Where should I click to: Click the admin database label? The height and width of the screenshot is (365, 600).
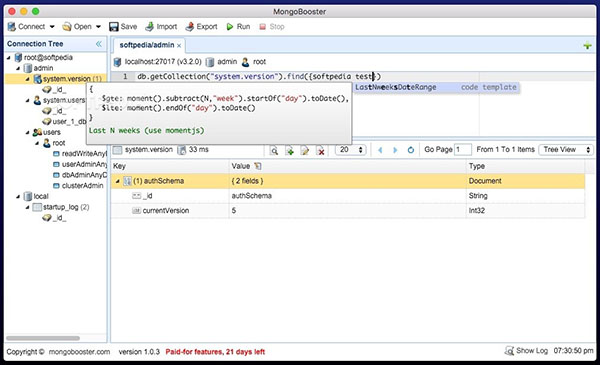[x=227, y=62]
